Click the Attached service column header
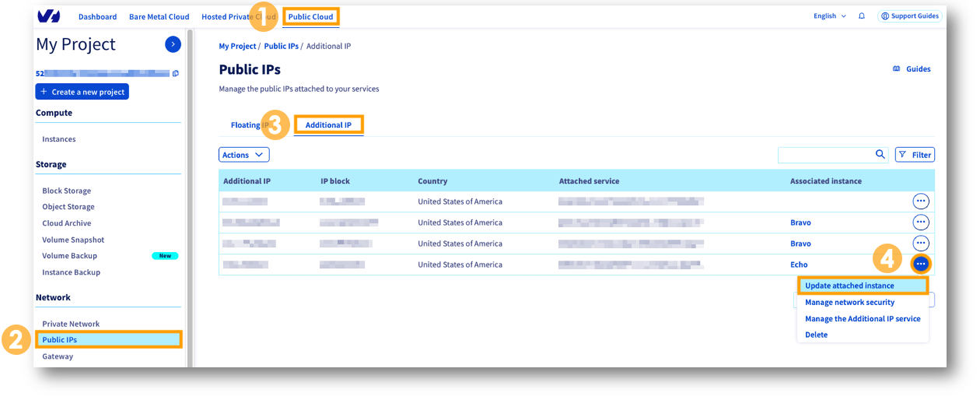 click(x=590, y=181)
